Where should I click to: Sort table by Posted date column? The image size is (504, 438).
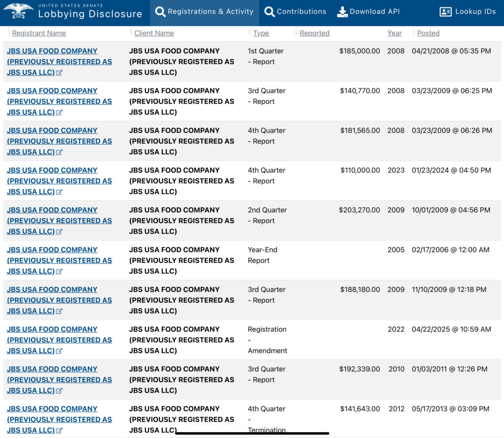pos(428,33)
